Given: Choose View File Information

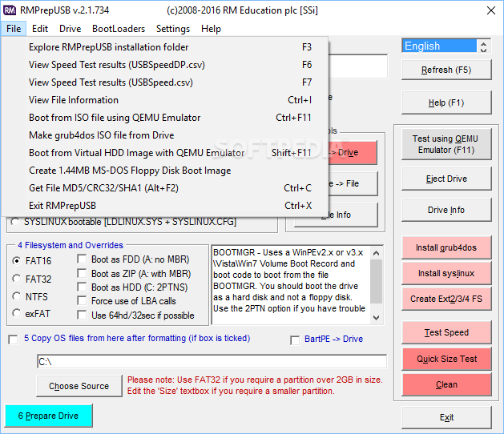Looking at the screenshot, I should coord(164,100).
